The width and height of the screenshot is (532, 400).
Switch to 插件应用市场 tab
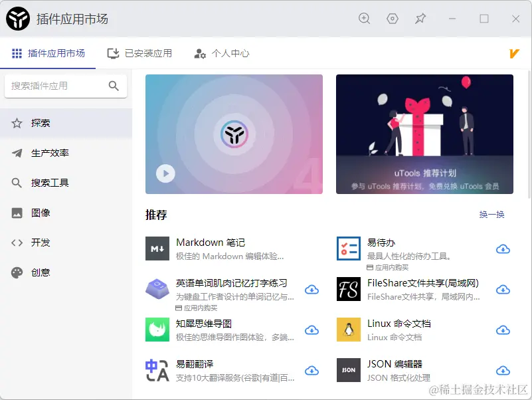point(48,53)
